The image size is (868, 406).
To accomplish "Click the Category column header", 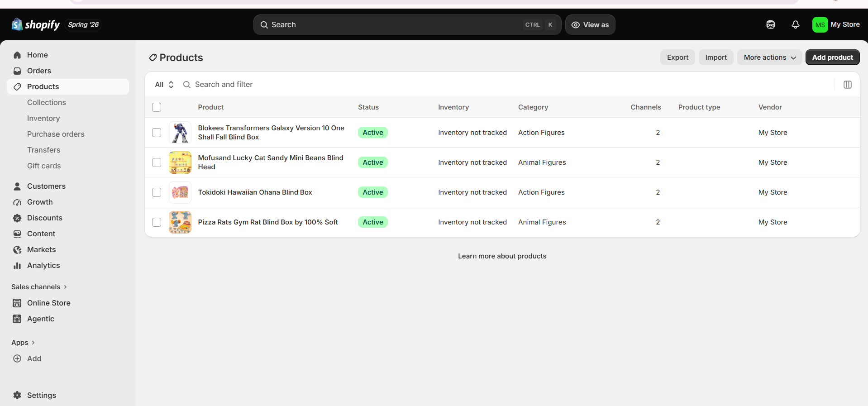I will (x=533, y=107).
